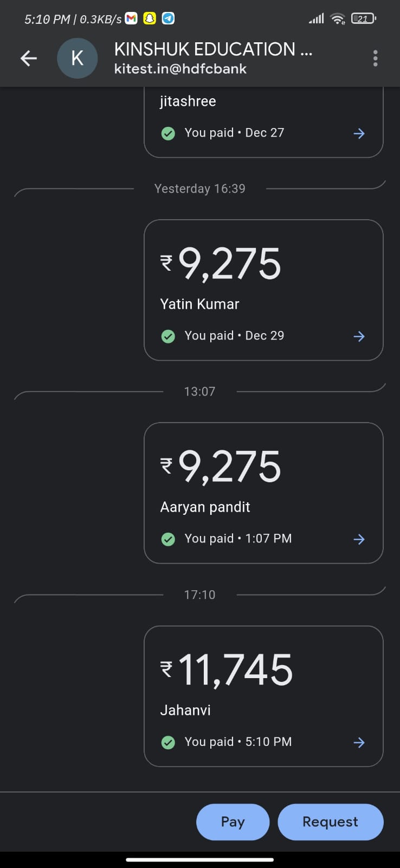This screenshot has height=868, width=400.
Task: Tap green check on Jahanvi payment
Action: [x=169, y=742]
